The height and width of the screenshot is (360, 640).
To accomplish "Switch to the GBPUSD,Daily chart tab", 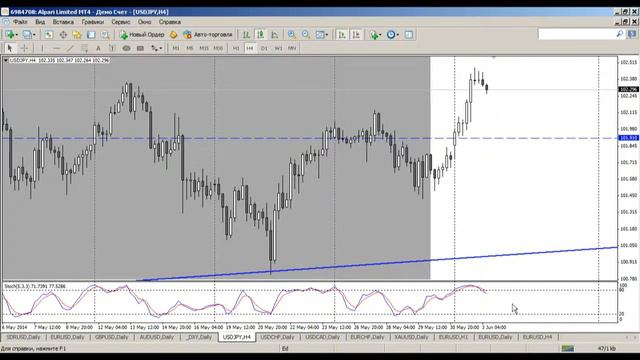I will pyautogui.click(x=111, y=337).
